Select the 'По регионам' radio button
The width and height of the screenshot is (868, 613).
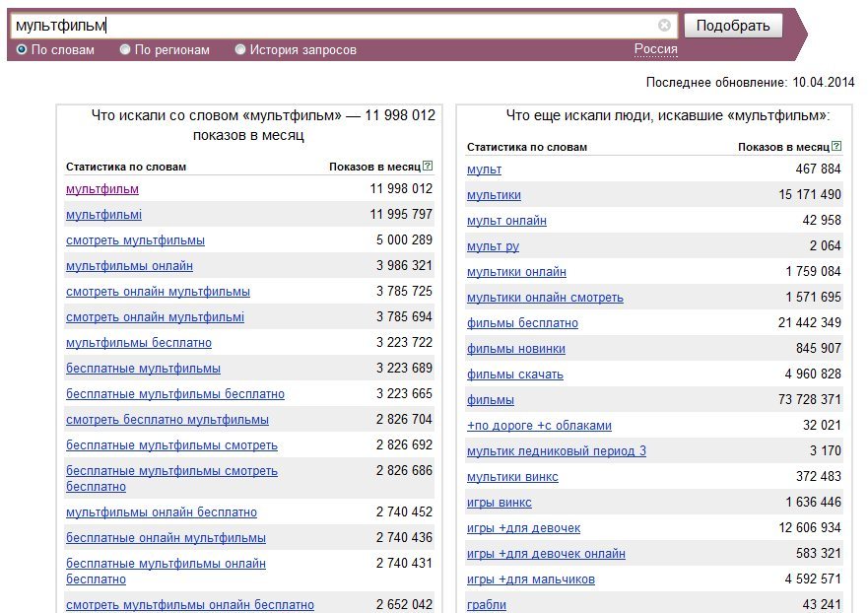pyautogui.click(x=125, y=50)
